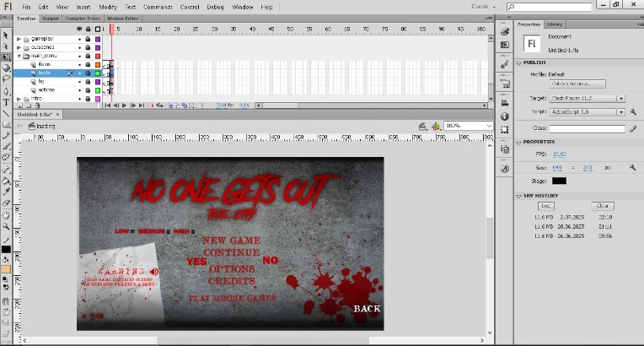Toggle visibility dot of main_menu folder

[x=80, y=56]
